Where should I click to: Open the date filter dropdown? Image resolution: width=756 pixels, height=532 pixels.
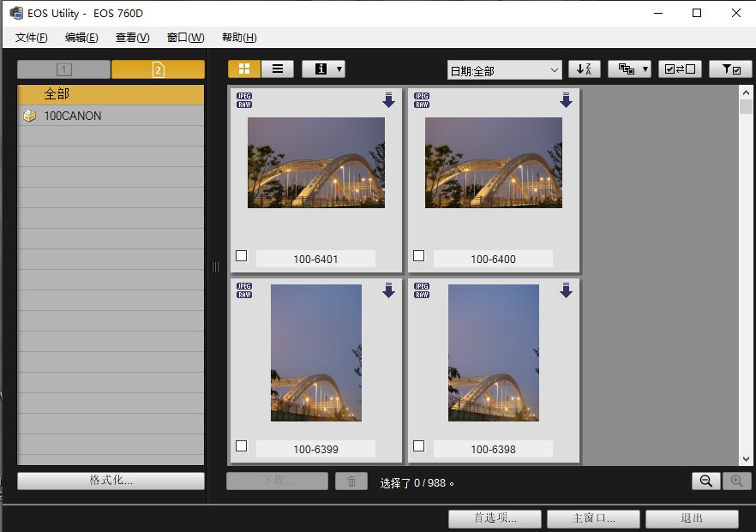[504, 70]
